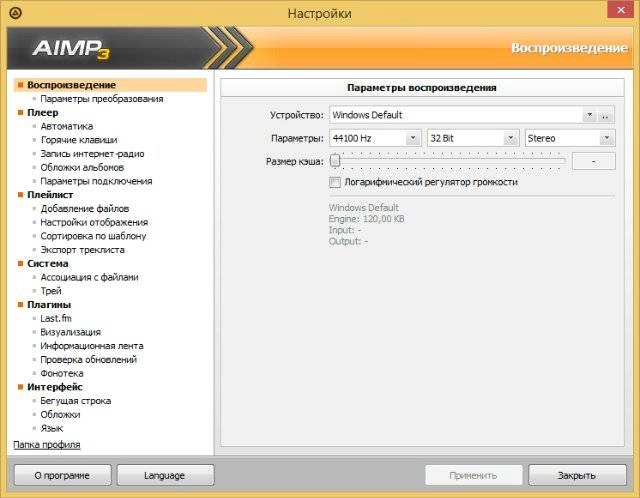640x498 pixels.
Task: Open the 32 Bit depth dropdown
Action: tap(510, 138)
